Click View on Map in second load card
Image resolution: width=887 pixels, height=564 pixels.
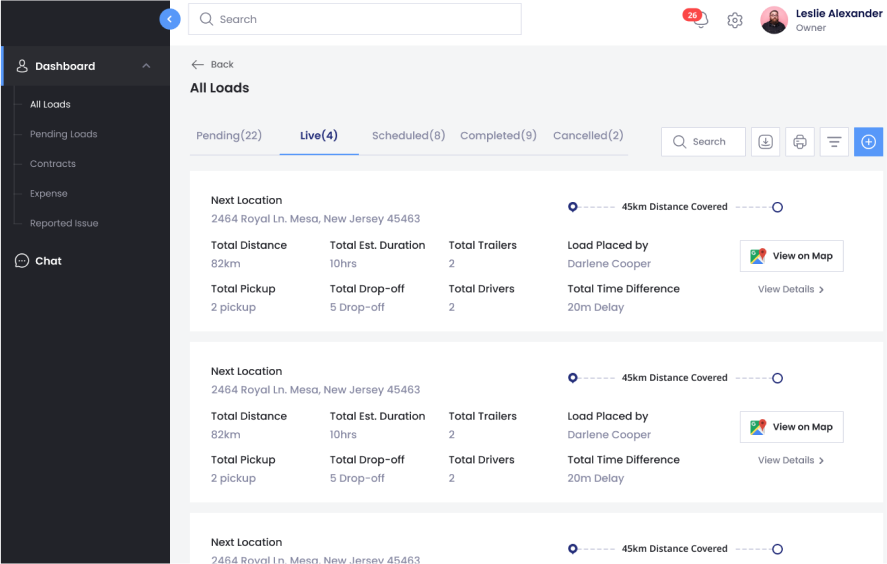791,427
